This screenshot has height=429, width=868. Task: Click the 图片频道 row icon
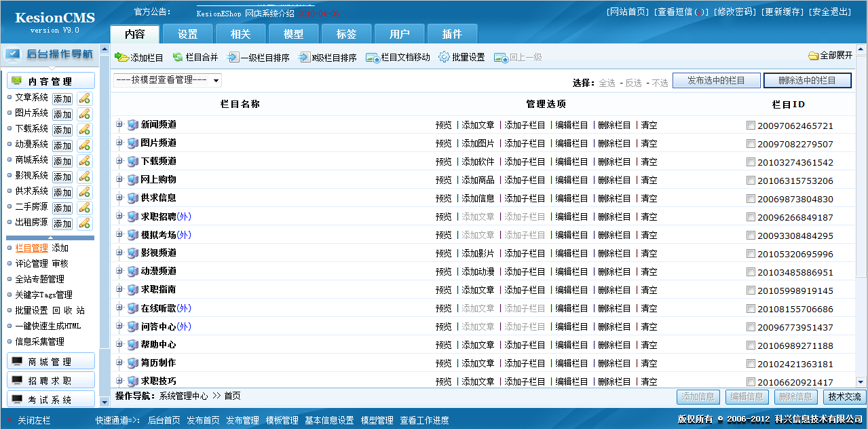click(133, 143)
